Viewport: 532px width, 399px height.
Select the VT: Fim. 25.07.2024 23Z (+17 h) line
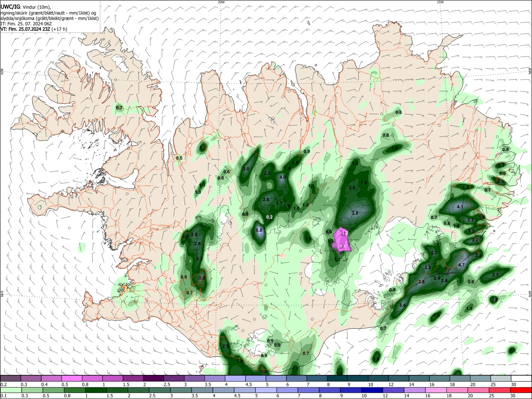tap(34, 29)
